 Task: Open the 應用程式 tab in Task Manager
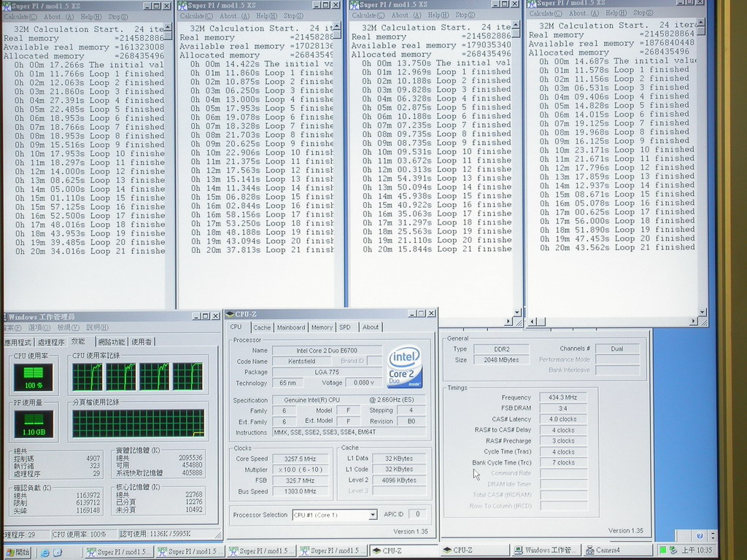[x=18, y=341]
